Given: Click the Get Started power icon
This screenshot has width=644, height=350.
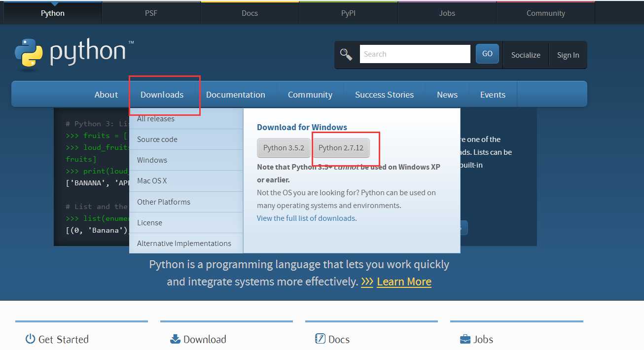Looking at the screenshot, I should tap(31, 339).
